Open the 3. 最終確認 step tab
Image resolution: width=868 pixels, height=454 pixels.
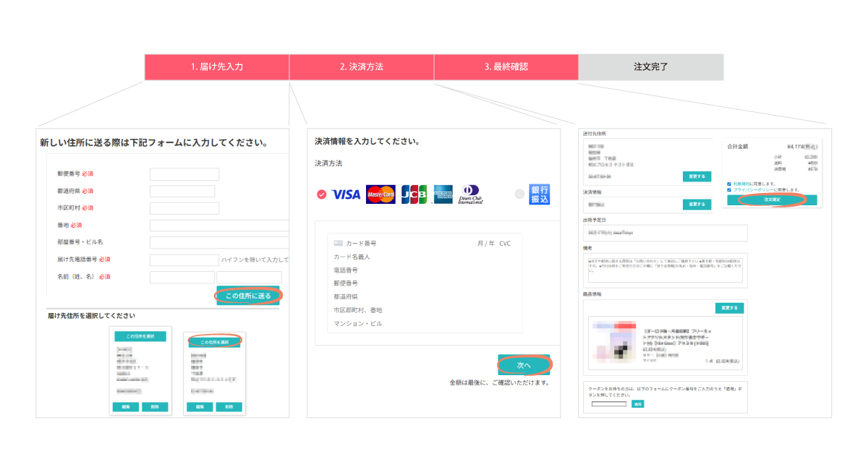[x=506, y=67]
